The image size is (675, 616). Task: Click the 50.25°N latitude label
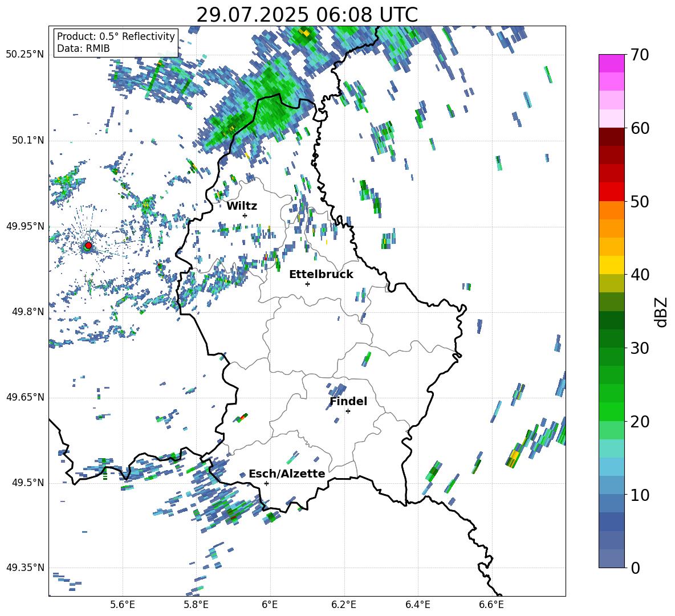click(x=25, y=54)
